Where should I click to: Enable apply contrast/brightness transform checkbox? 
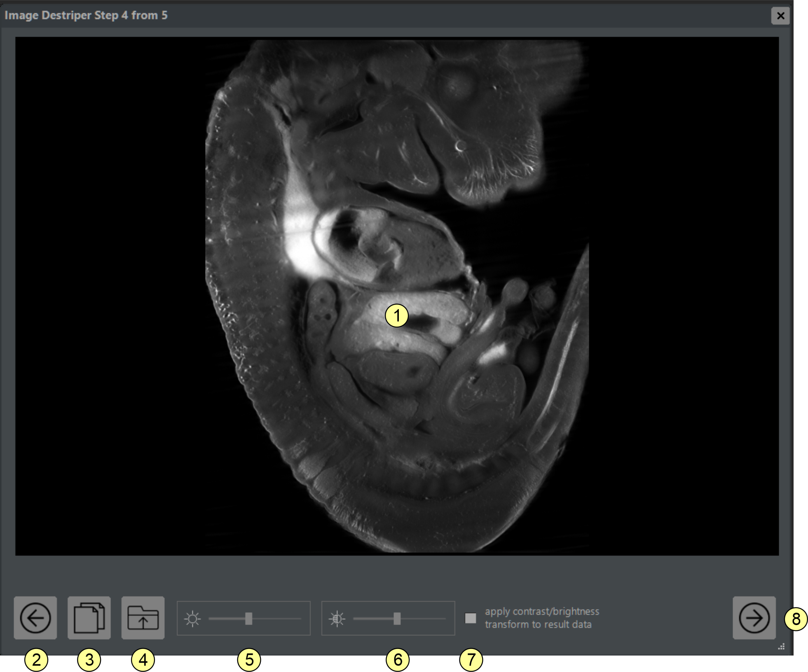tap(470, 618)
